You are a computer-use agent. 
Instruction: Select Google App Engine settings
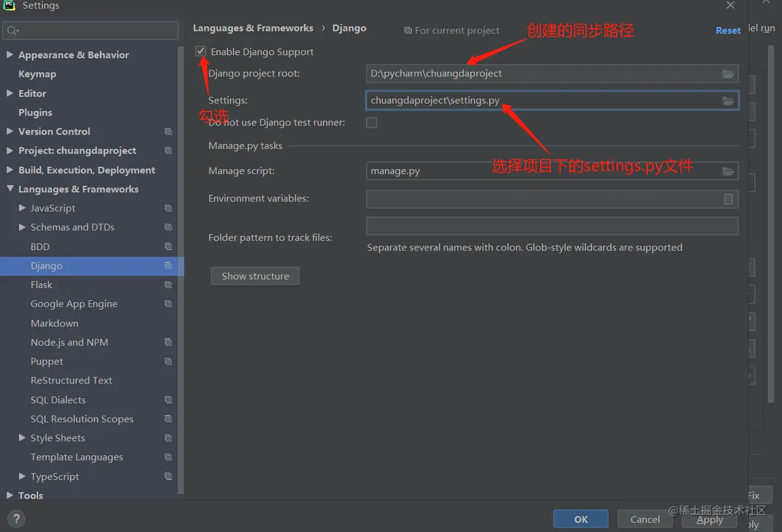point(74,304)
